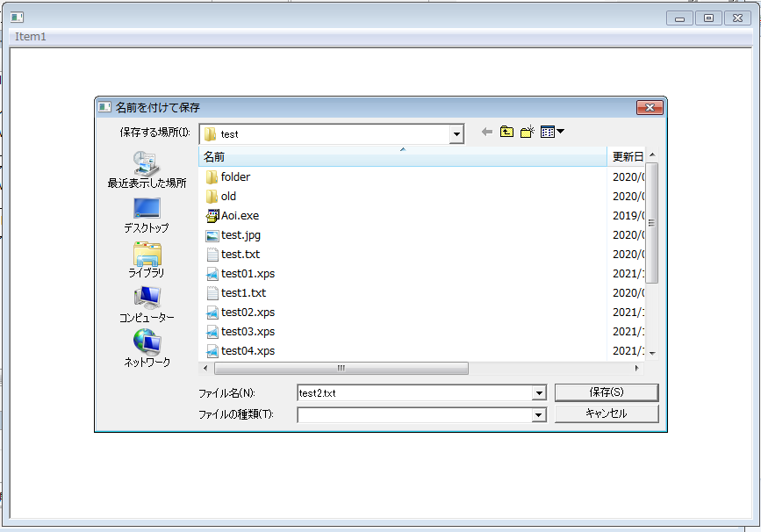The width and height of the screenshot is (761, 532).
Task: Click the file list scroll-right arrow
Action: pyautogui.click(x=637, y=369)
